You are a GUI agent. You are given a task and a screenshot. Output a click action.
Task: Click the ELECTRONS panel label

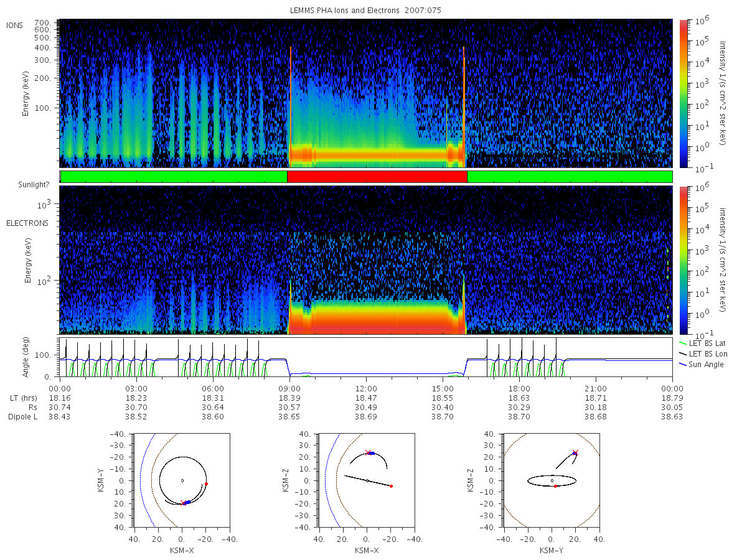27,223
